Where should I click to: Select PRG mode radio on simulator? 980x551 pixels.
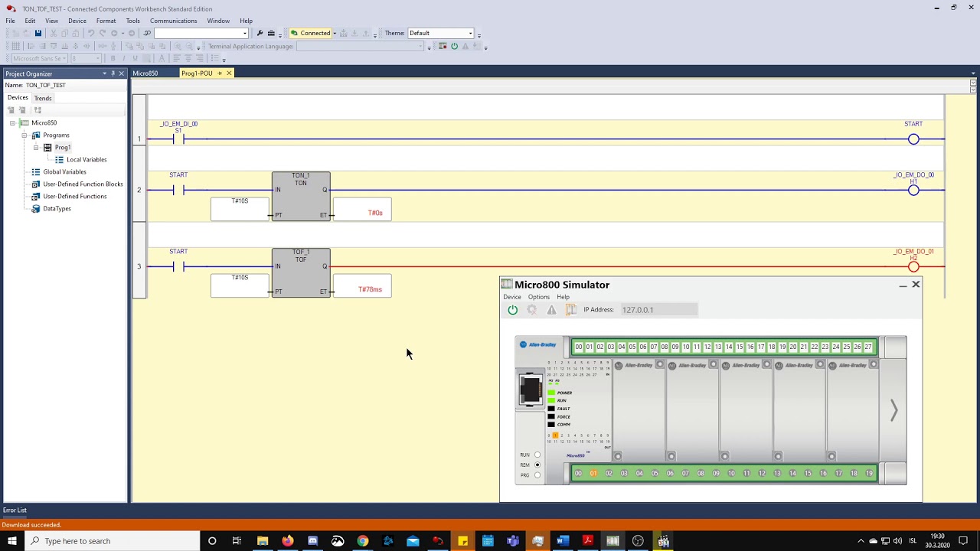(x=537, y=475)
